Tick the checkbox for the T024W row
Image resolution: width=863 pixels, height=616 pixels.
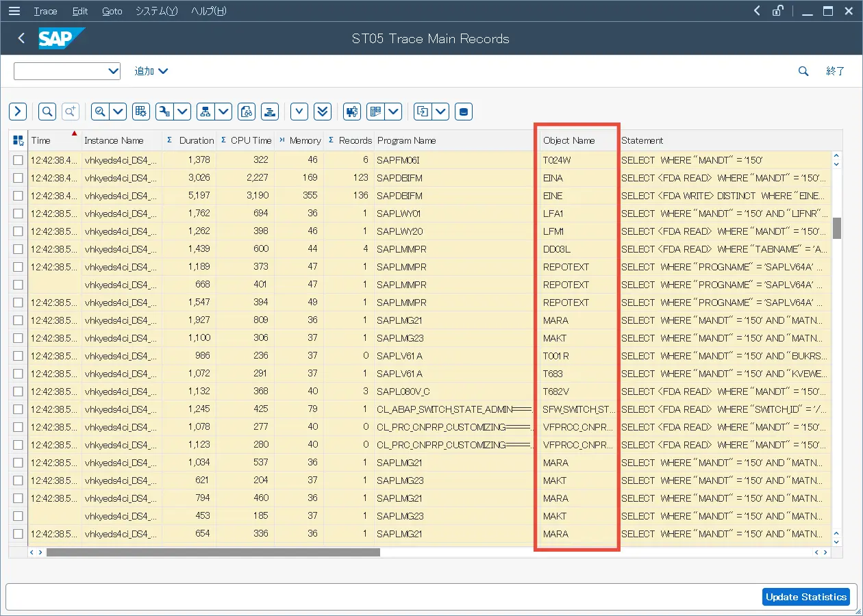click(18, 160)
